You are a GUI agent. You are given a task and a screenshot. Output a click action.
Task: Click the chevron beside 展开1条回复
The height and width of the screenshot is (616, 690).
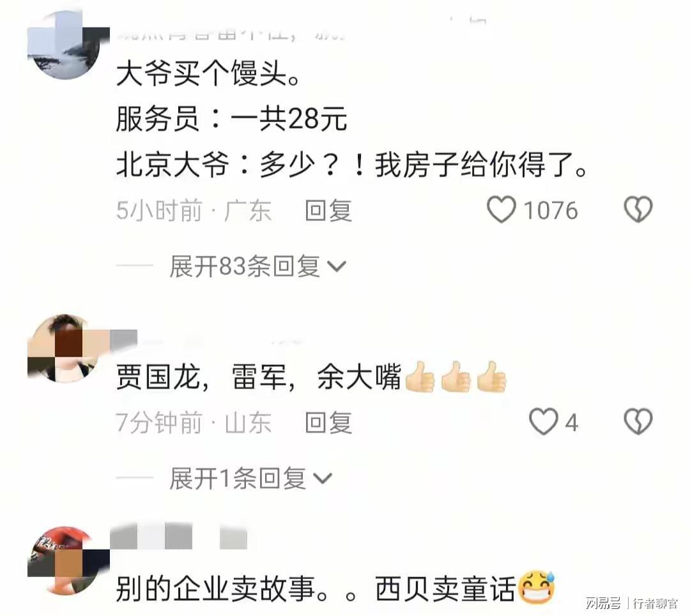coord(323,479)
